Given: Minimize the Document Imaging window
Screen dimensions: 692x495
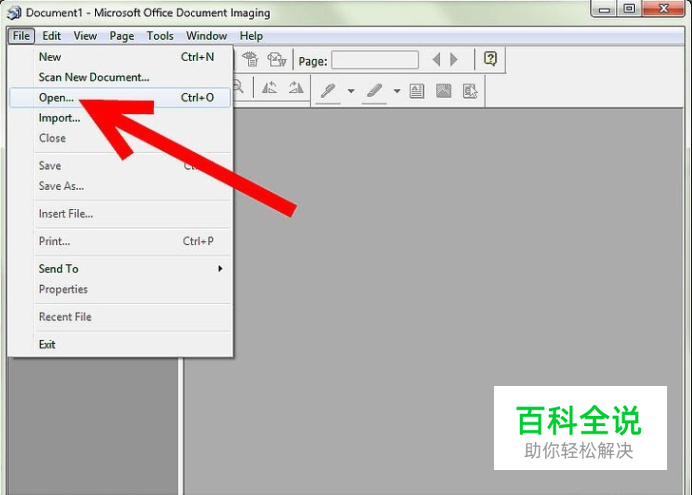Looking at the screenshot, I should click(x=605, y=8).
